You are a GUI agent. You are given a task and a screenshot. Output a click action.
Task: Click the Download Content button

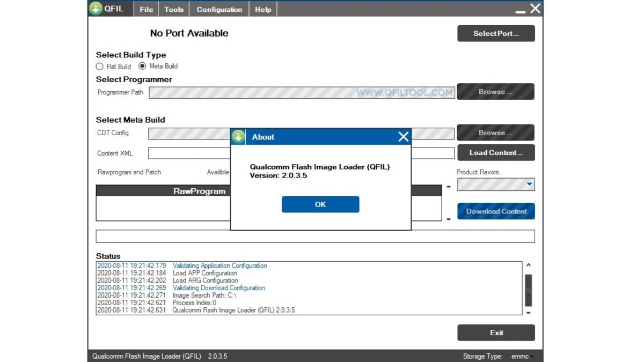(496, 211)
